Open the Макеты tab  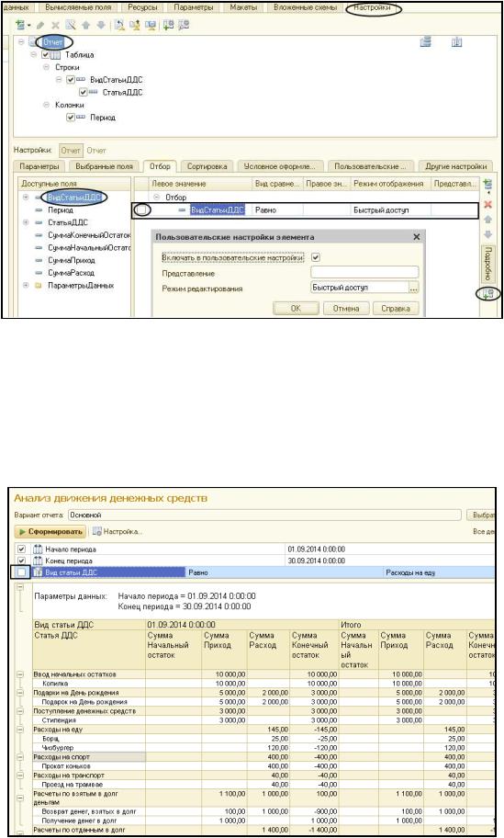pyautogui.click(x=243, y=8)
